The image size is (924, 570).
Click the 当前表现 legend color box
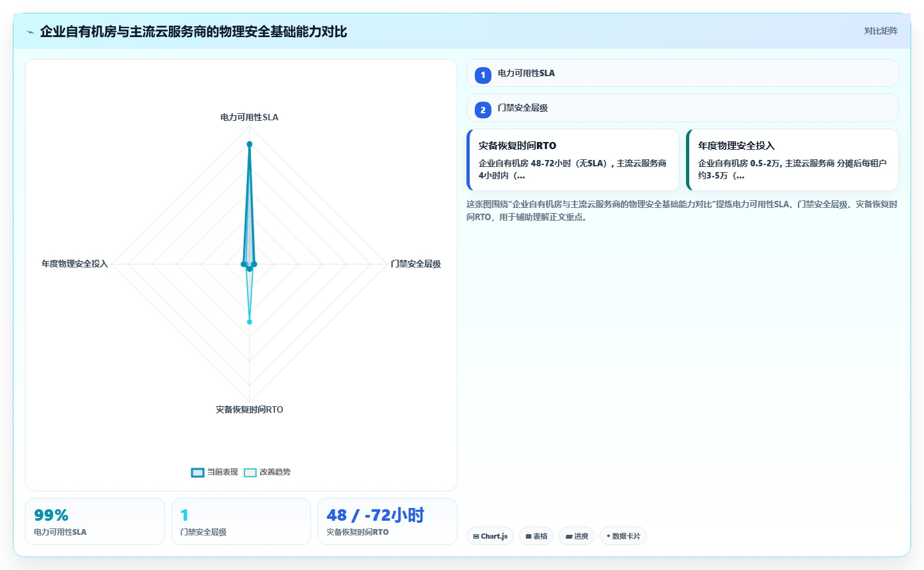click(x=198, y=473)
